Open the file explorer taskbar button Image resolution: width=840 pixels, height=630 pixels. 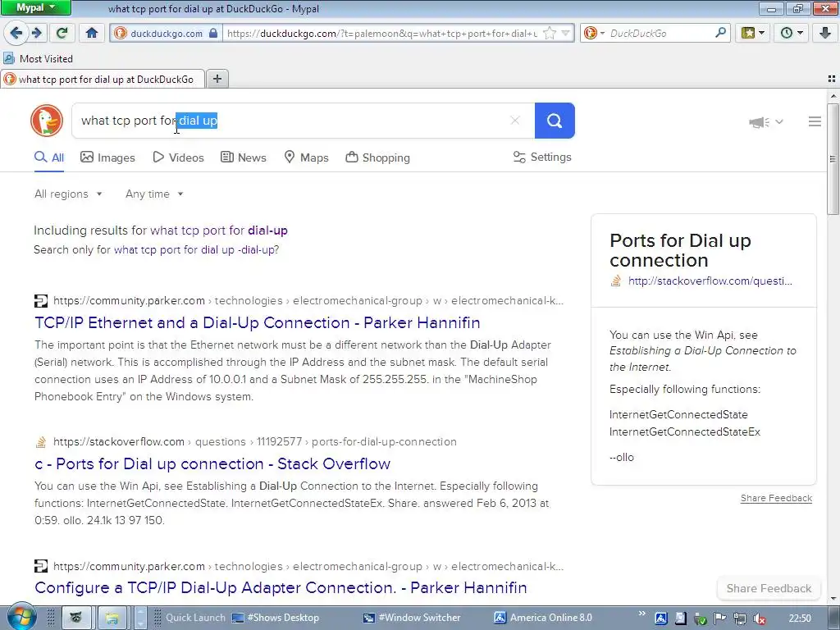(x=112, y=618)
